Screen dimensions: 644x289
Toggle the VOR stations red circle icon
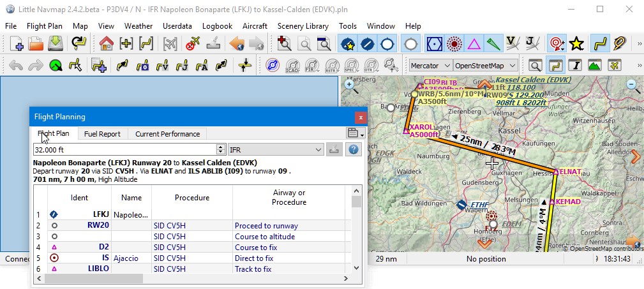454,43
